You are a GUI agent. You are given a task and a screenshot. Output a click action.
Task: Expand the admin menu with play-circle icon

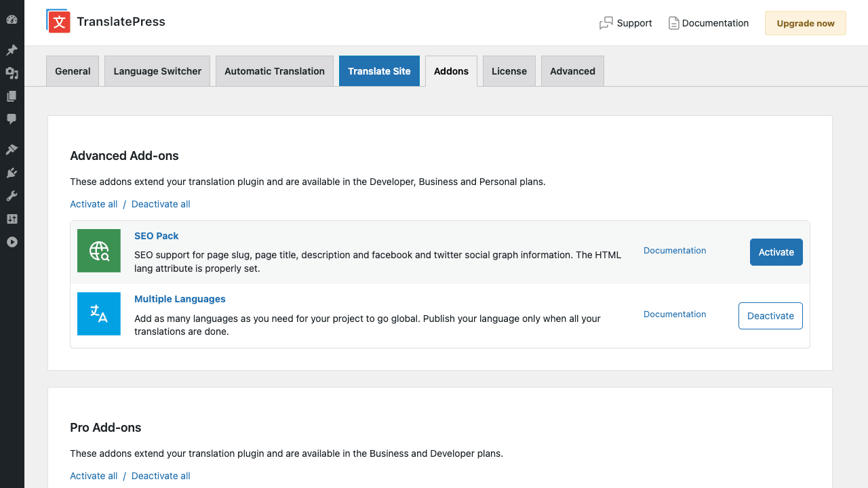tap(12, 242)
